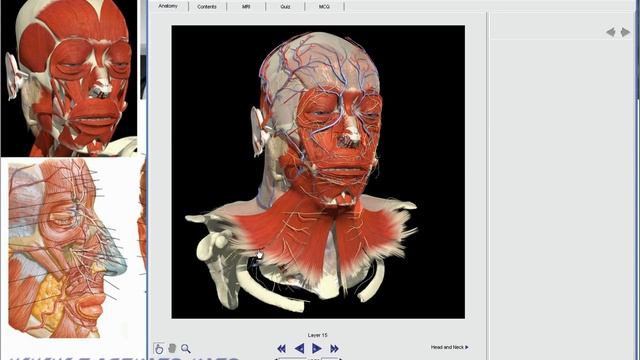Step back one layer with left arrow

tap(299, 349)
